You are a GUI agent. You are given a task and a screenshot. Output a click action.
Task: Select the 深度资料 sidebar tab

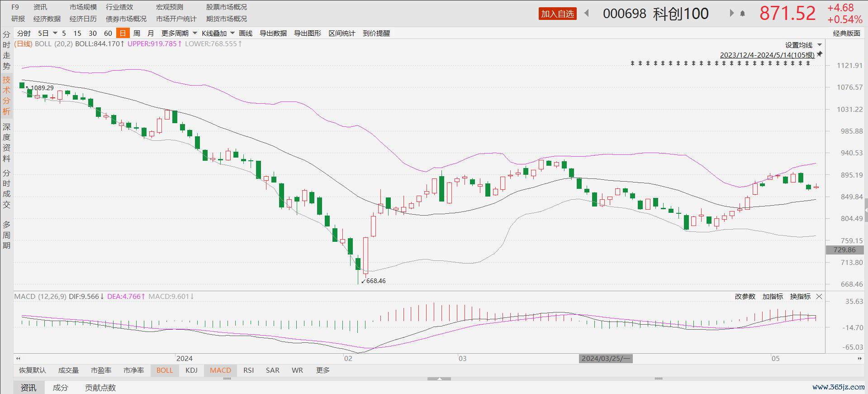[6, 143]
